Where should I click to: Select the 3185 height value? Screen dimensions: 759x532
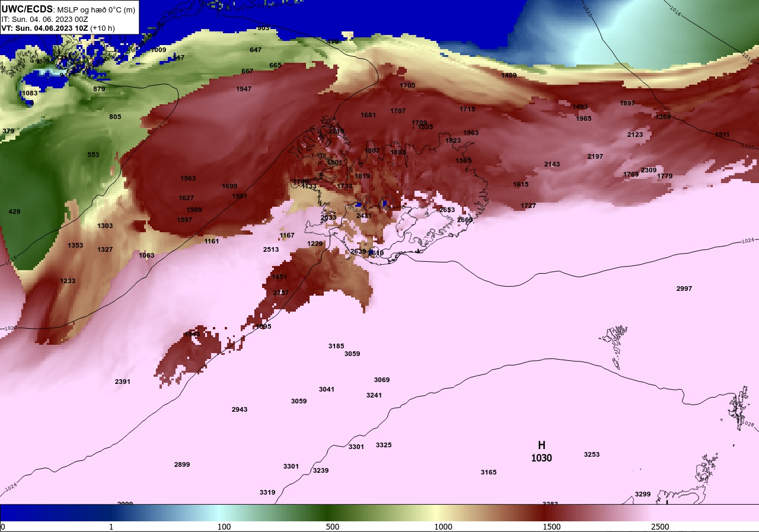coord(336,346)
